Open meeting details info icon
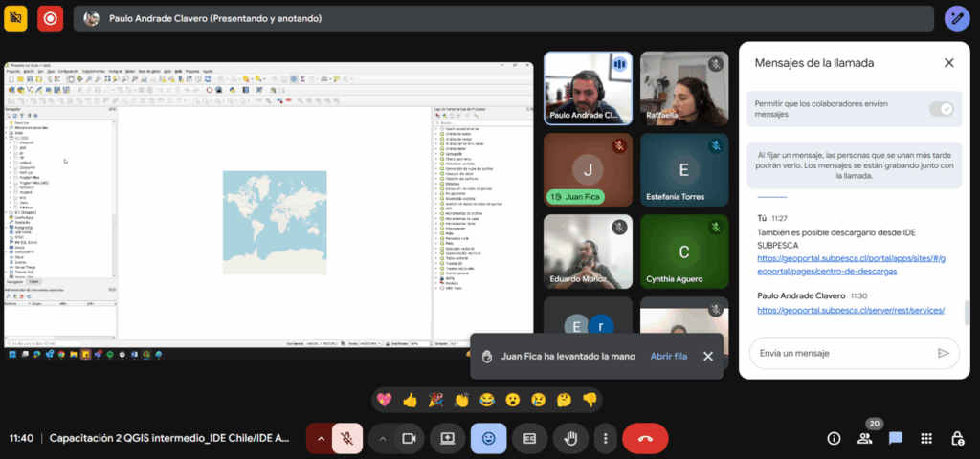 (834, 438)
